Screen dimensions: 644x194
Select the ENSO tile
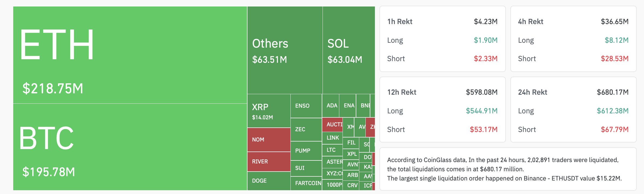click(x=306, y=106)
